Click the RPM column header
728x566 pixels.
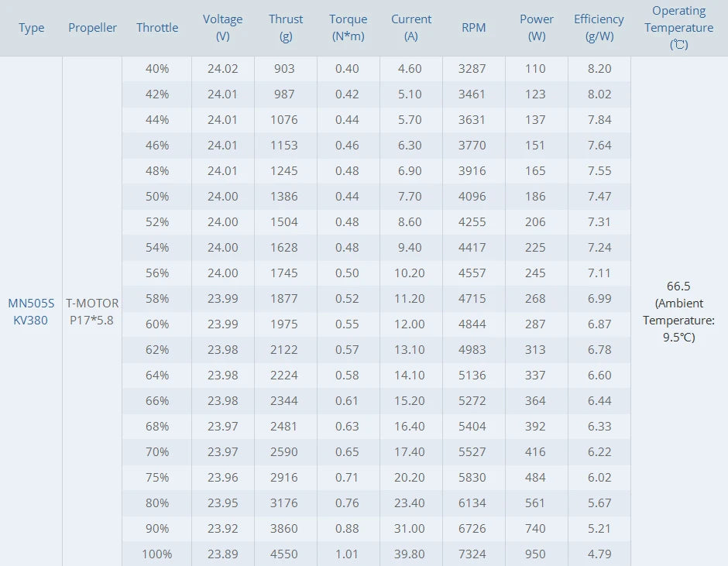[473, 28]
